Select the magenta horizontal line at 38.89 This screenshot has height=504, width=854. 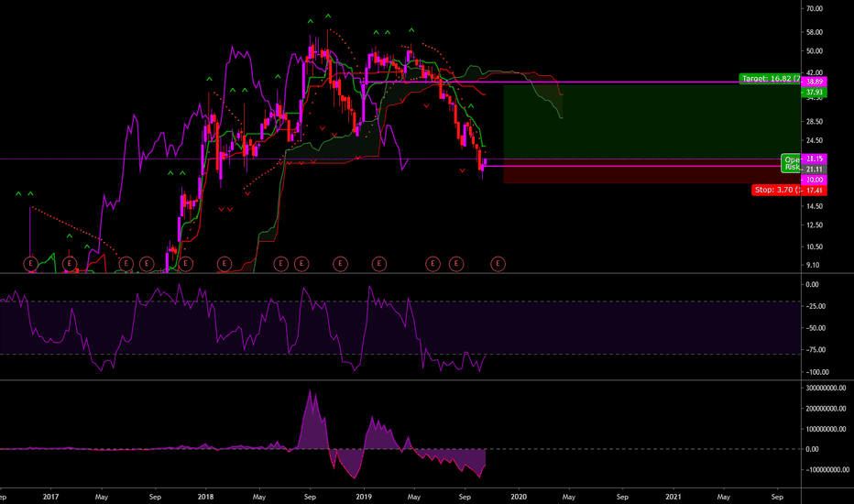(580, 82)
